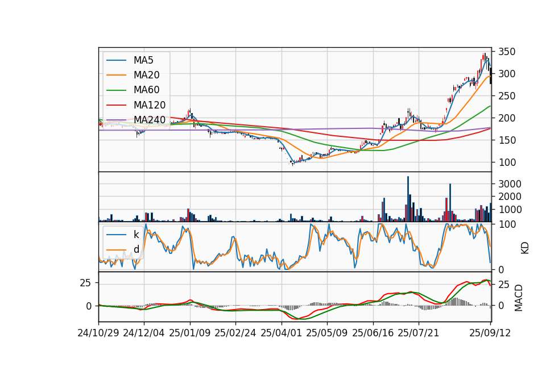Click the 25/09/12 date axis label
Image resolution: width=546 pixels, height=392 pixels.
pos(490,333)
